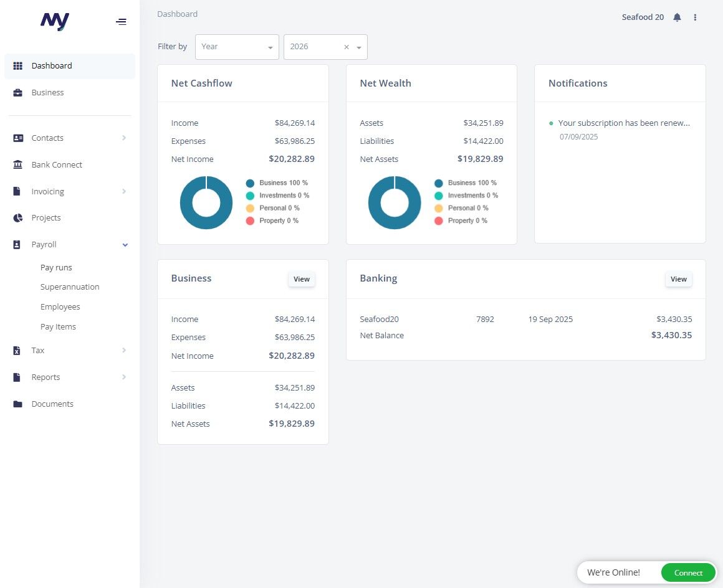Click the Personal yellow color swatch in Net Wealth
The width and height of the screenshot is (723, 588).
[x=439, y=208]
